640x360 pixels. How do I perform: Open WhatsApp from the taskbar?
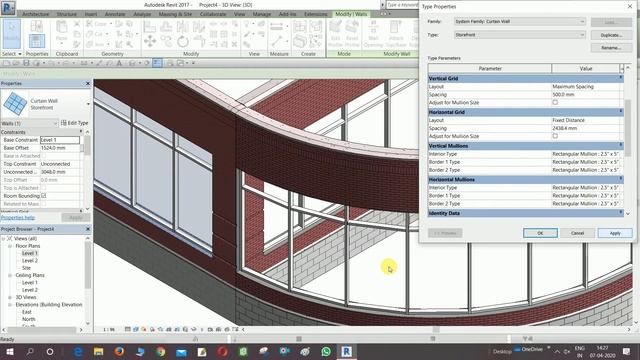pyautogui.click(x=326, y=351)
